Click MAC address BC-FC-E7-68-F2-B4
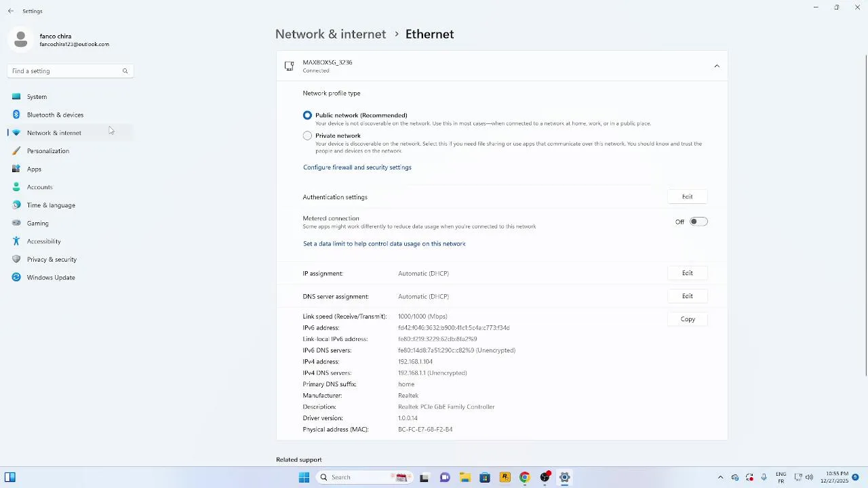The width and height of the screenshot is (868, 488). tap(425, 430)
